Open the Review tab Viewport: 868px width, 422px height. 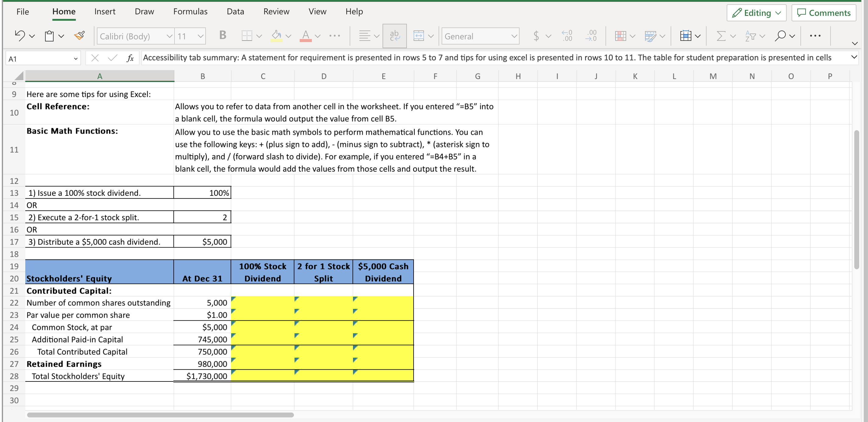(276, 11)
